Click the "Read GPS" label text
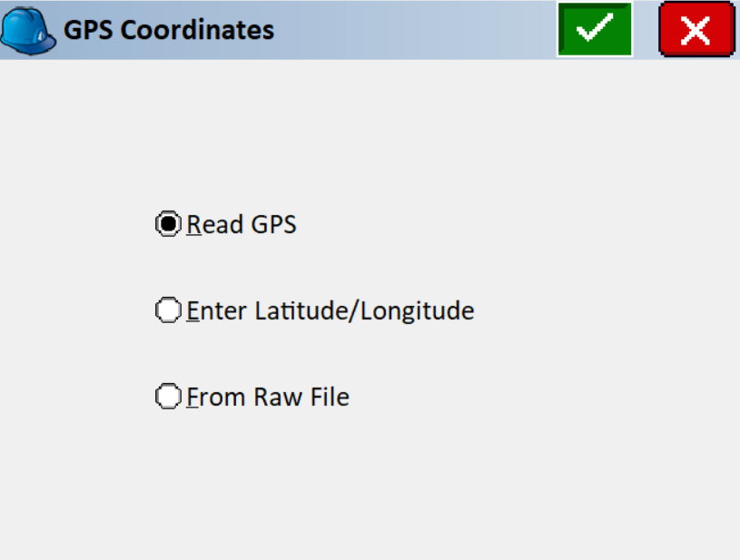 (242, 224)
